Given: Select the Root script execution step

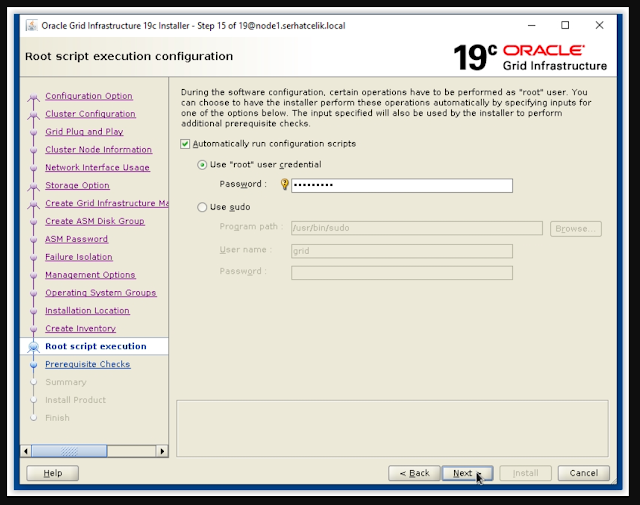Looking at the screenshot, I should 96,346.
